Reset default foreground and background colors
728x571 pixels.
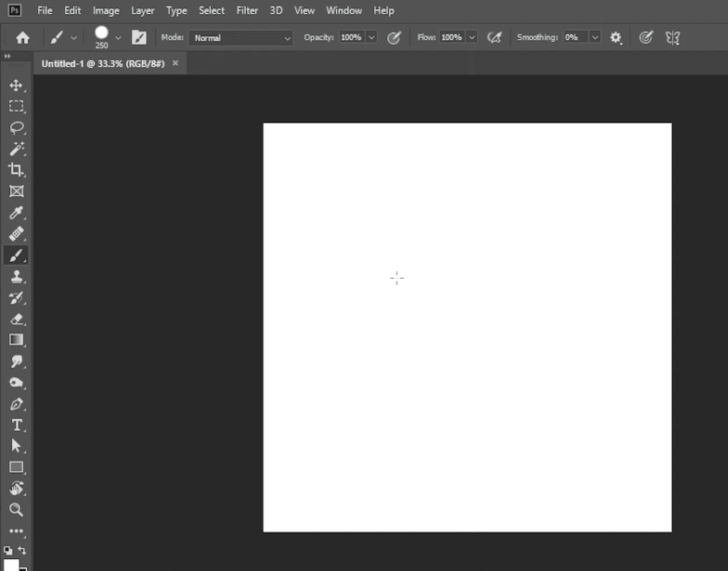coord(8,550)
